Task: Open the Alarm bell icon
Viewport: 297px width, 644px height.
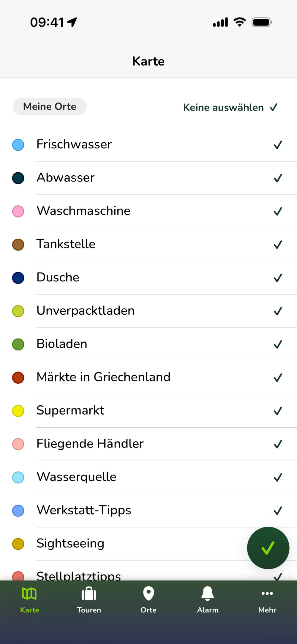Action: click(x=208, y=594)
